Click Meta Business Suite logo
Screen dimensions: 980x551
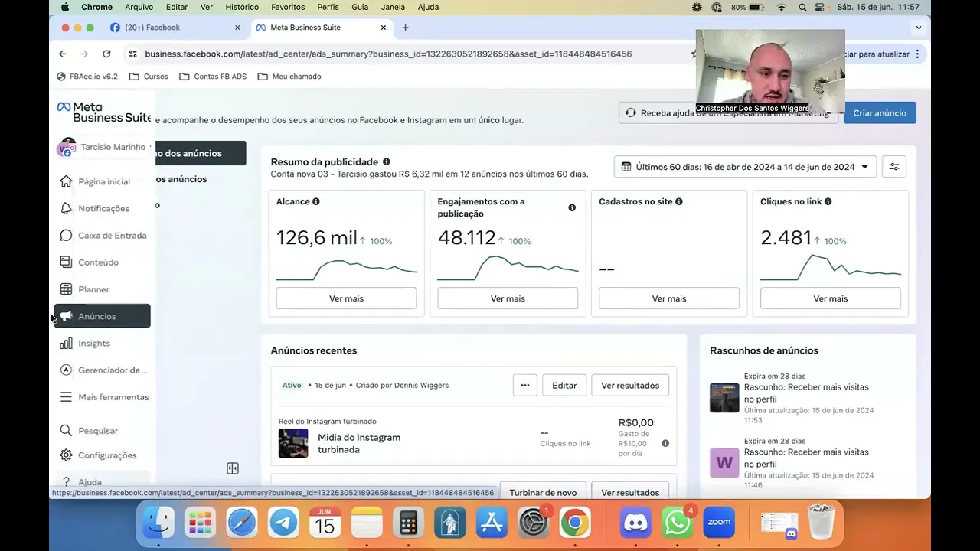pos(103,112)
